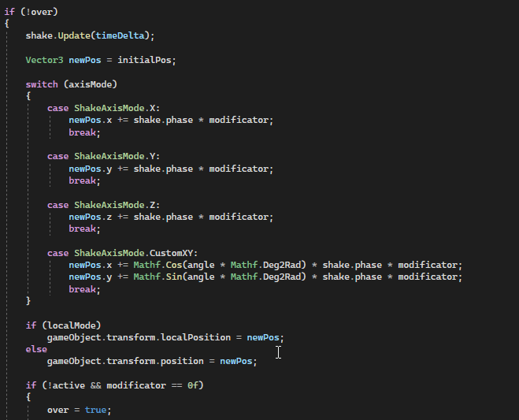This screenshot has width=519, height=420.
Task: Place cursor on the 'switch' keyword
Action: (x=41, y=84)
